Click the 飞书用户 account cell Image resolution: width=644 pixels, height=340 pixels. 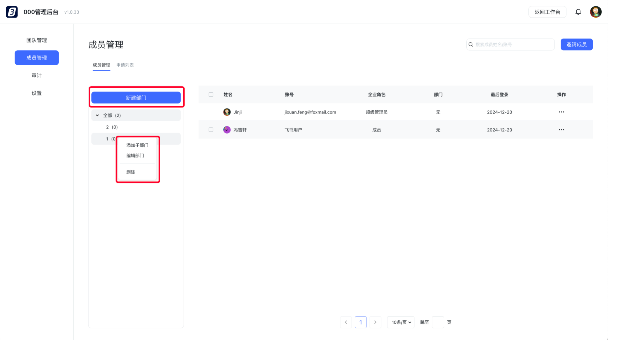[x=293, y=130]
